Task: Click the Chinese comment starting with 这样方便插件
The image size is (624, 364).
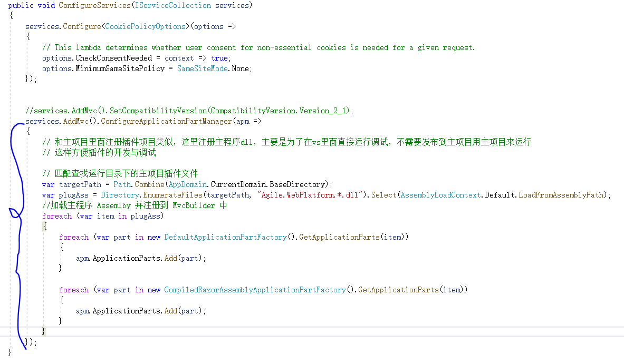Action: (99, 153)
